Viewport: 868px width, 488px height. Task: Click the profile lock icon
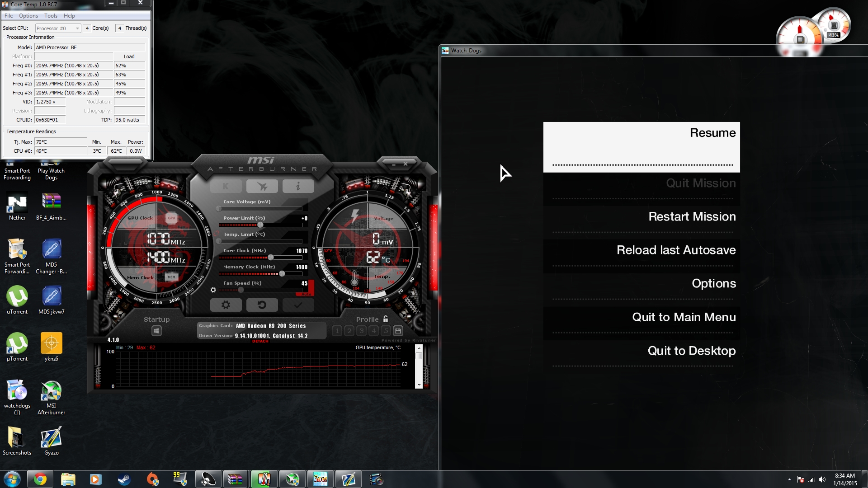coord(386,319)
